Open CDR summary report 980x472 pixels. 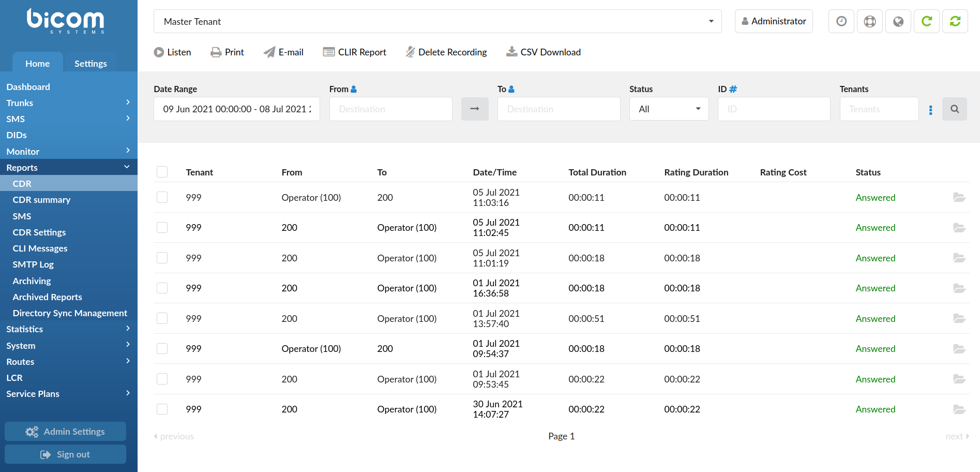[69, 199]
